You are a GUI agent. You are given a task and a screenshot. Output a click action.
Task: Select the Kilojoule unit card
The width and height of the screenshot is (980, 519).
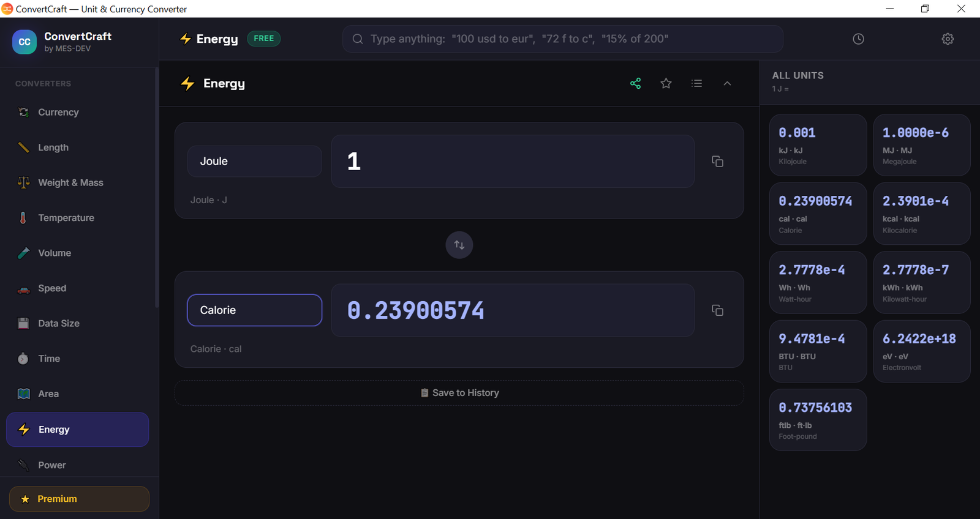pos(818,145)
